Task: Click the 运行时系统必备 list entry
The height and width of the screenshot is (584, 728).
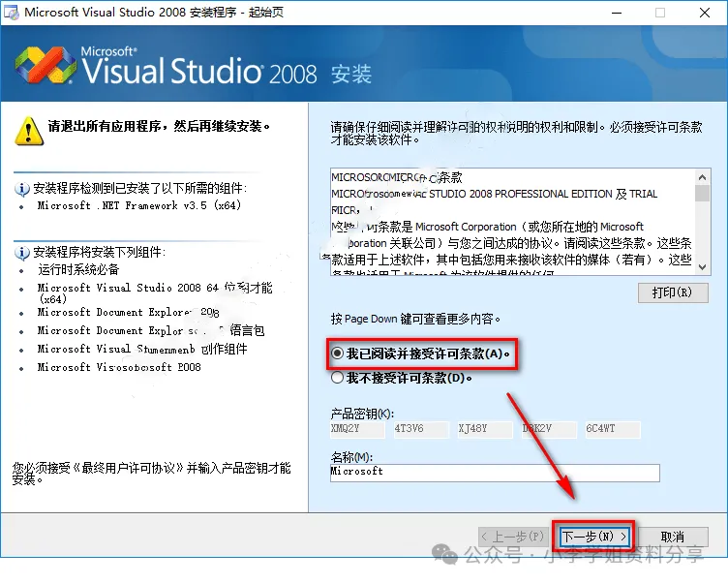Action: (x=78, y=269)
